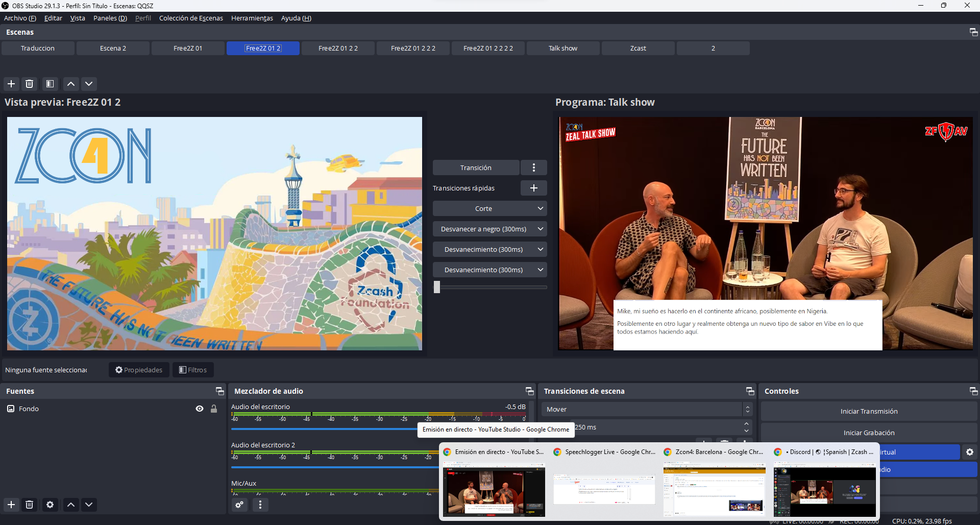This screenshot has height=525, width=980.
Task: Pop out the Controles dock
Action: (973, 391)
